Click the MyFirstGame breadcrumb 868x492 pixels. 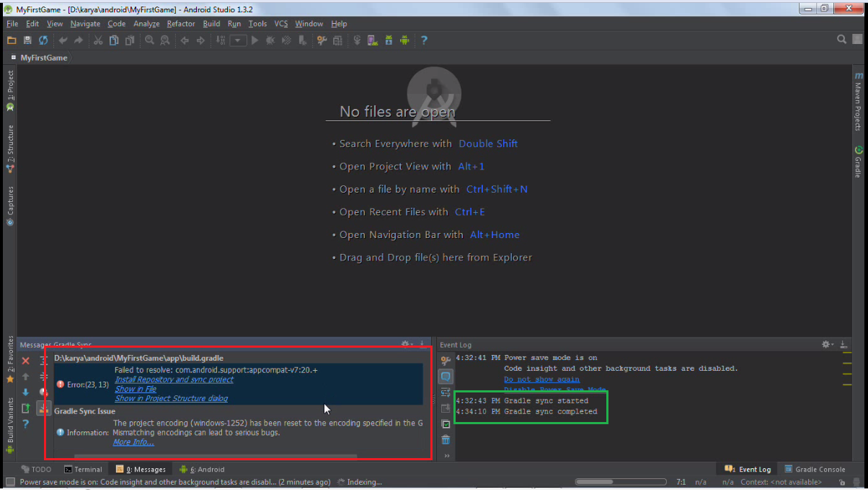click(x=43, y=58)
